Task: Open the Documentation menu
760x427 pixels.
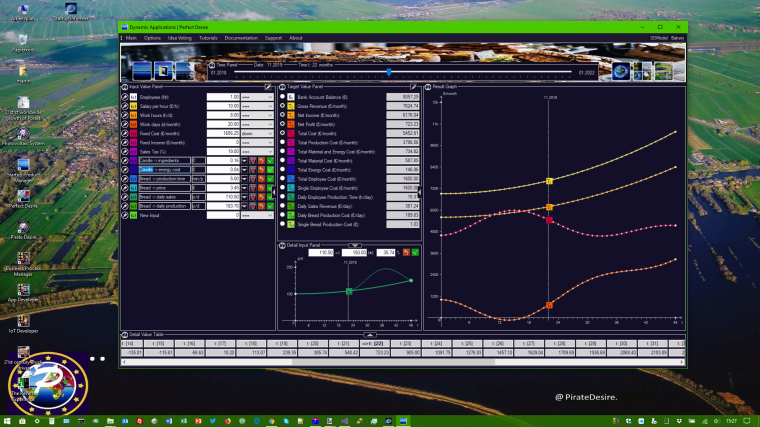Action: pos(241,38)
